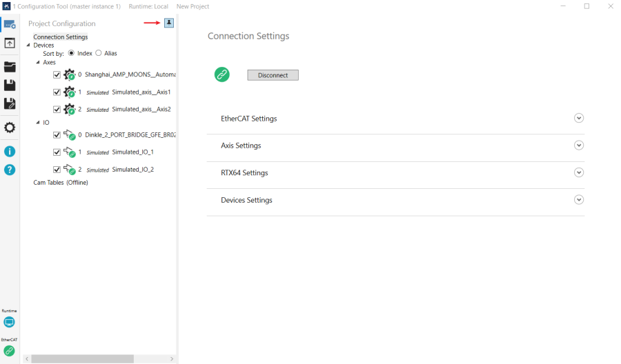Select the Alias sort radio button
Viewport: 621px width, 364px height.
99,53
